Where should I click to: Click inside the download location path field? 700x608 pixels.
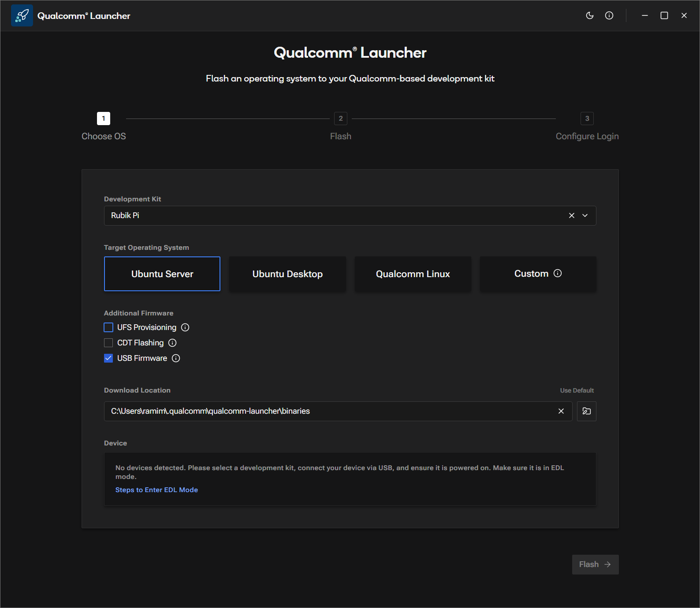coord(326,411)
